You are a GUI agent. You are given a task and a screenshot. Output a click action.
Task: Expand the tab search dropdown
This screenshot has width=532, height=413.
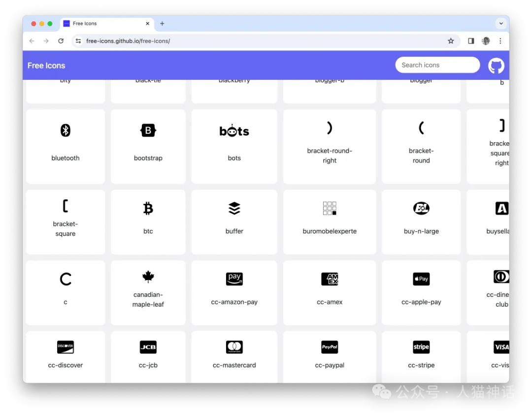point(501,24)
